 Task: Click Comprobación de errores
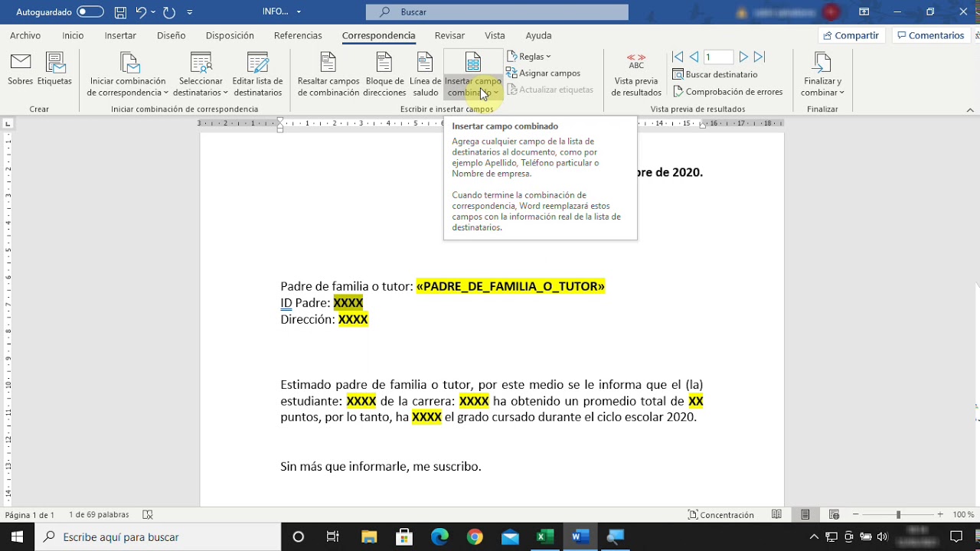tap(728, 92)
